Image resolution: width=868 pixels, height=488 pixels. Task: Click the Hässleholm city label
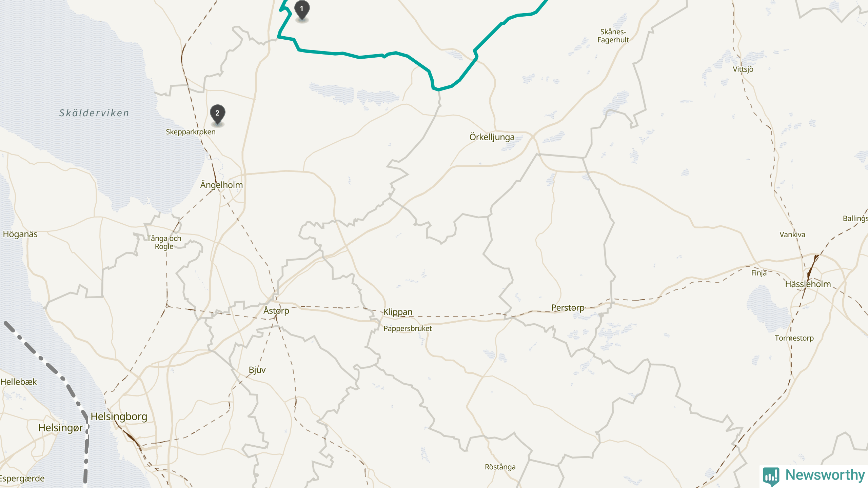[x=808, y=284]
